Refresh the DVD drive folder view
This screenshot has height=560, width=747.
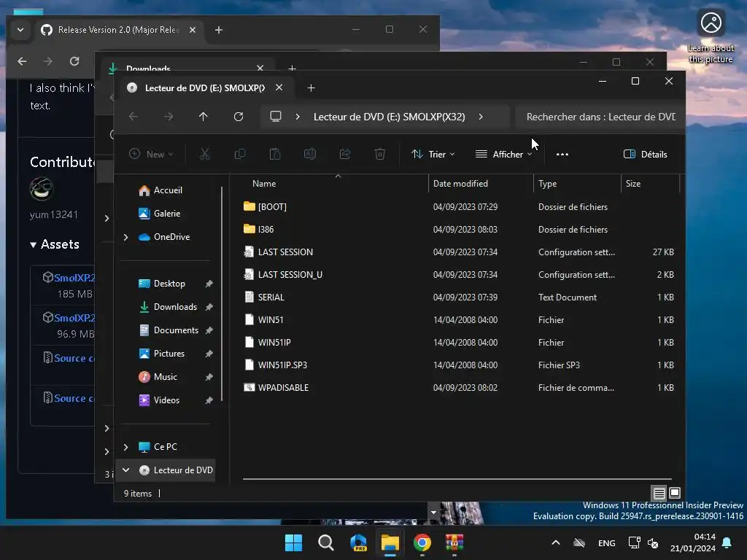(239, 117)
